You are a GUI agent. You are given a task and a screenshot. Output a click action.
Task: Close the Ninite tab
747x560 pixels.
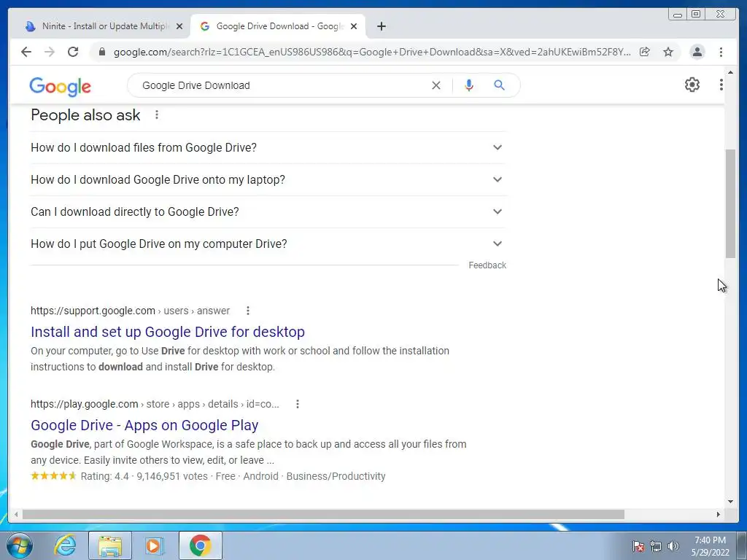pyautogui.click(x=179, y=26)
